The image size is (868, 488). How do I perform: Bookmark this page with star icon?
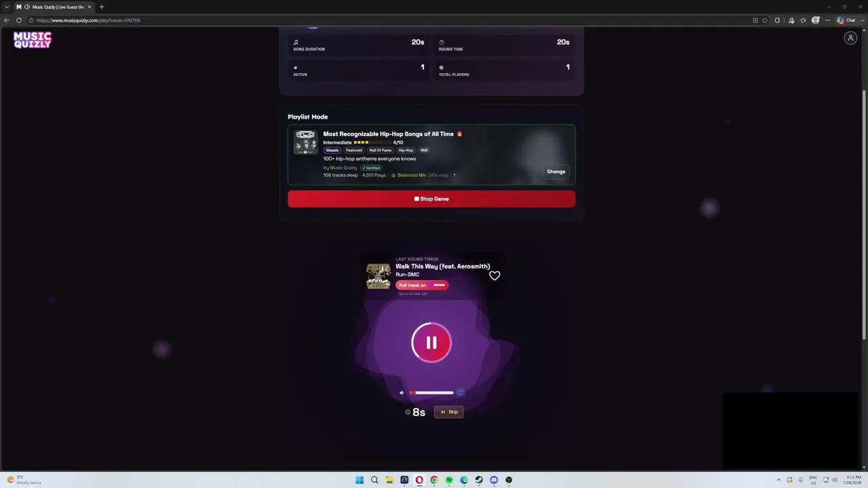(765, 20)
